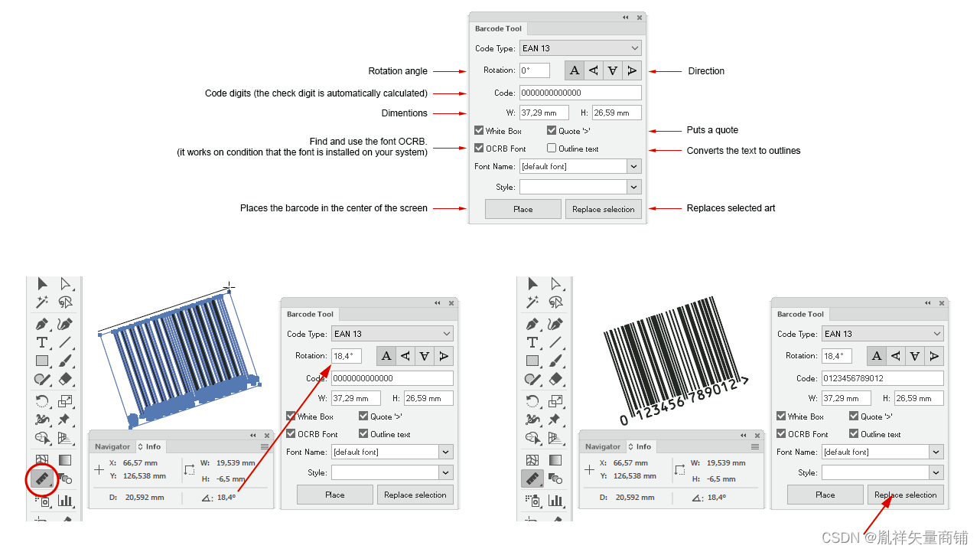Click Replace selection in panel beside blue barcode
980x552 pixels.
415,495
